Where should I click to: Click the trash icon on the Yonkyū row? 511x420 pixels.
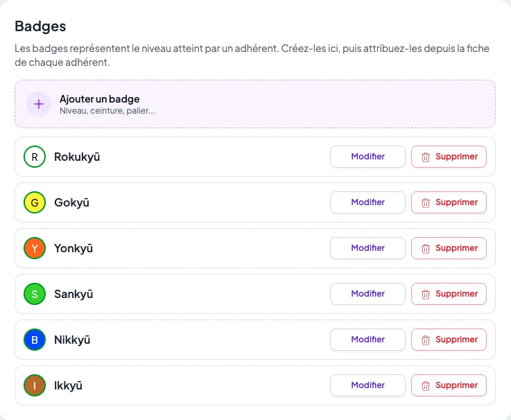426,249
